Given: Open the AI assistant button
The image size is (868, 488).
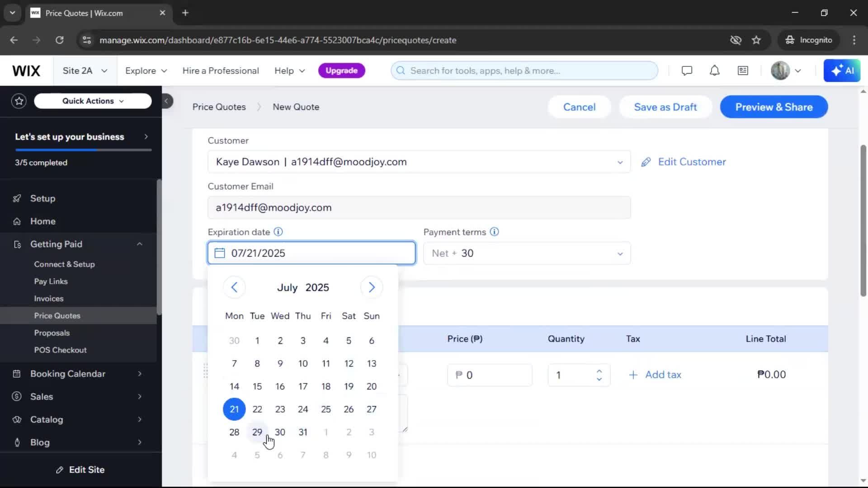Looking at the screenshot, I should (842, 71).
